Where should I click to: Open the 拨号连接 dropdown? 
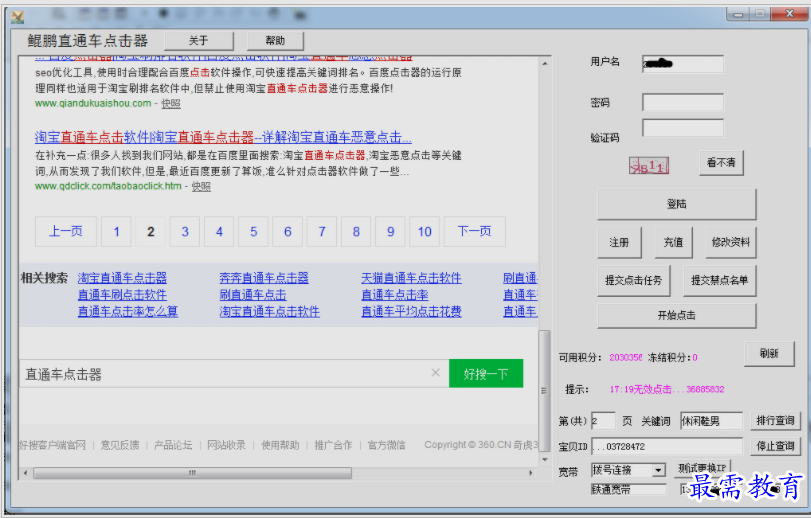[x=658, y=470]
